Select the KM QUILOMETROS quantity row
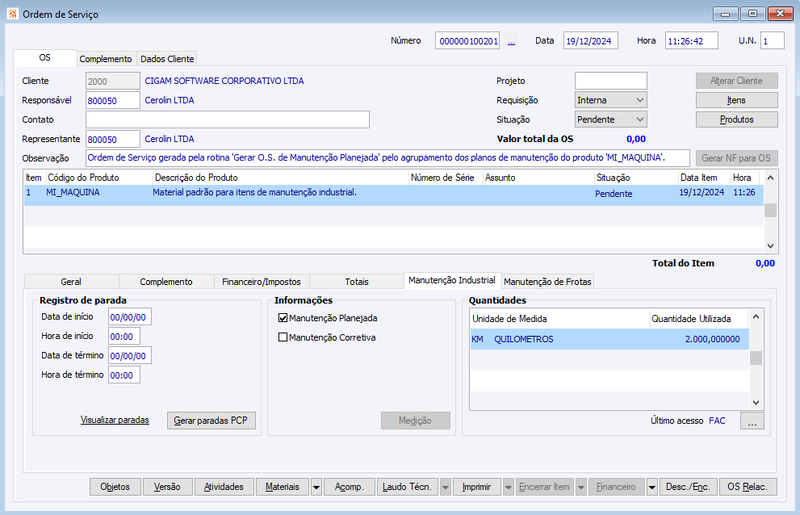This screenshot has height=515, width=800. [610, 339]
